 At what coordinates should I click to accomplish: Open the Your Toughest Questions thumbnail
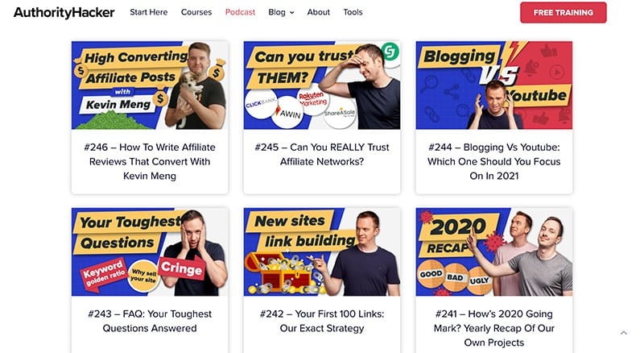pos(150,251)
